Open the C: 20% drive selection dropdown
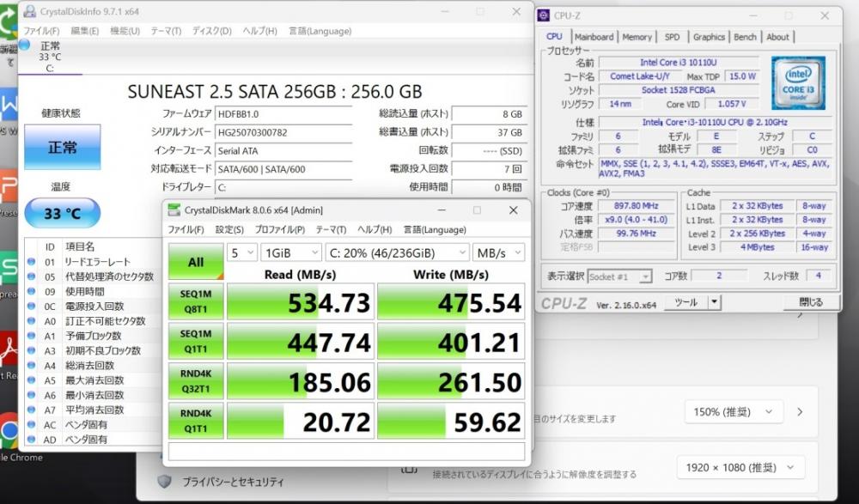The height and width of the screenshot is (504, 859). click(x=397, y=253)
